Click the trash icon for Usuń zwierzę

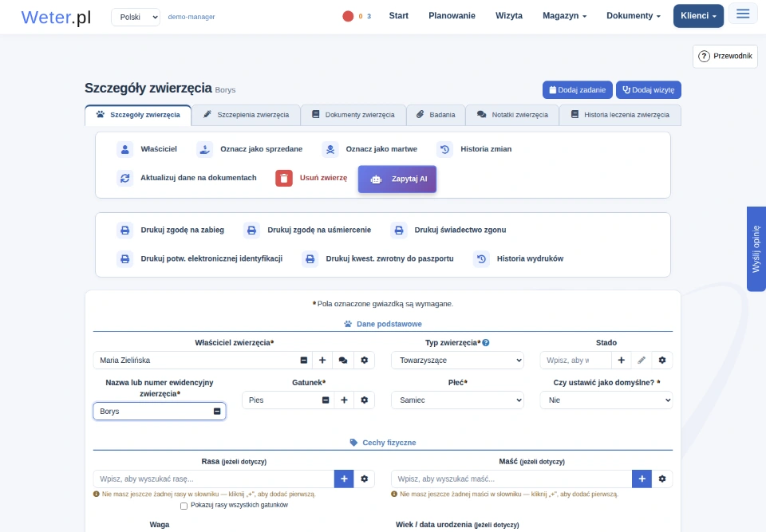(284, 179)
